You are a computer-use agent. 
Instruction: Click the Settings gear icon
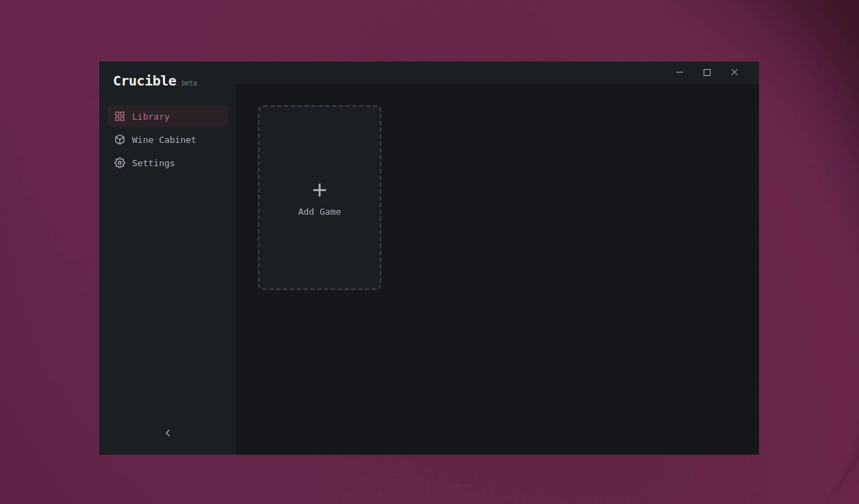[120, 163]
